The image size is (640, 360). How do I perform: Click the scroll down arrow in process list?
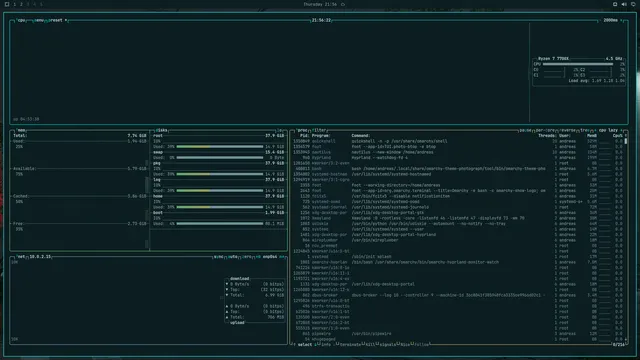(x=625, y=339)
